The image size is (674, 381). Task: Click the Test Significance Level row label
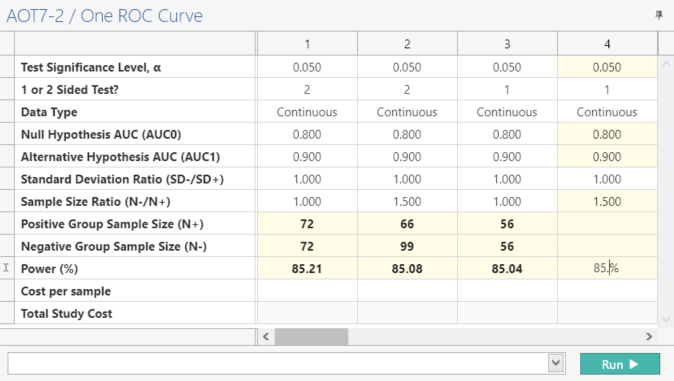pos(91,68)
